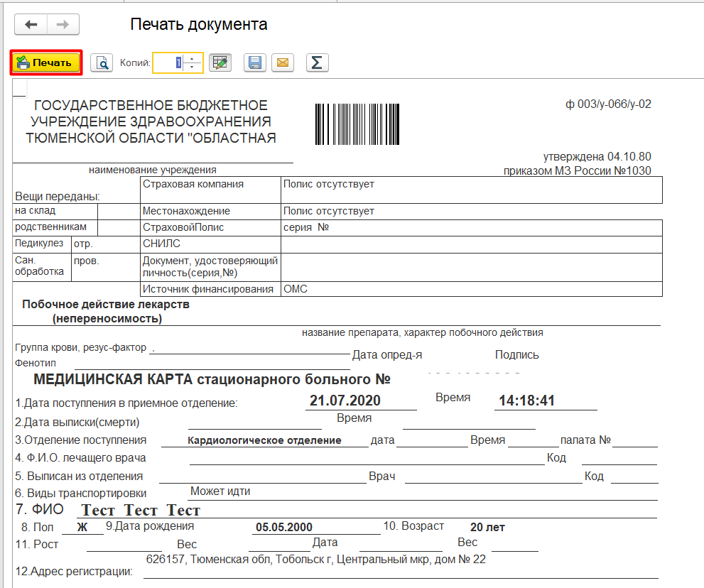Select the registration address text line
This screenshot has height=588, width=704.
pos(315,560)
